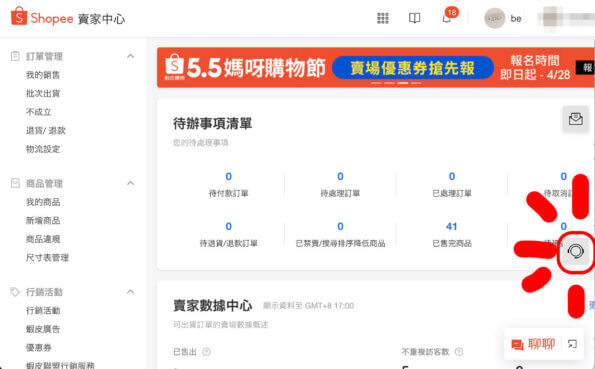Click the 賣家數據中心 heading
Image resolution: width=595 pixels, height=369 pixels.
click(x=212, y=305)
